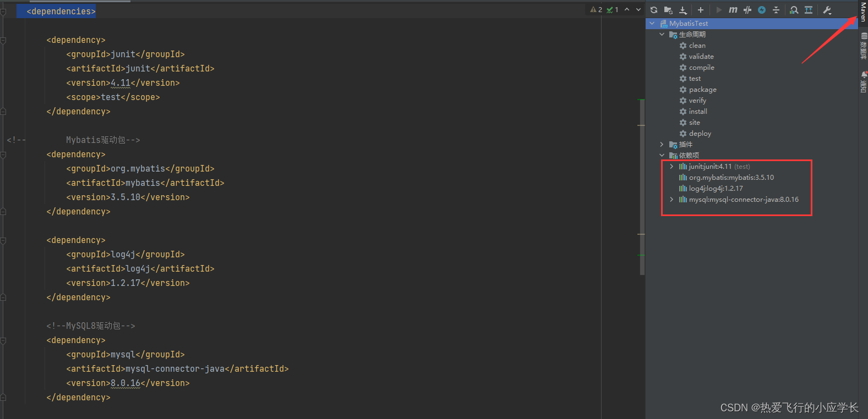The image size is (868, 419).
Task: Click the Run Maven build icon
Action: pyautogui.click(x=718, y=10)
